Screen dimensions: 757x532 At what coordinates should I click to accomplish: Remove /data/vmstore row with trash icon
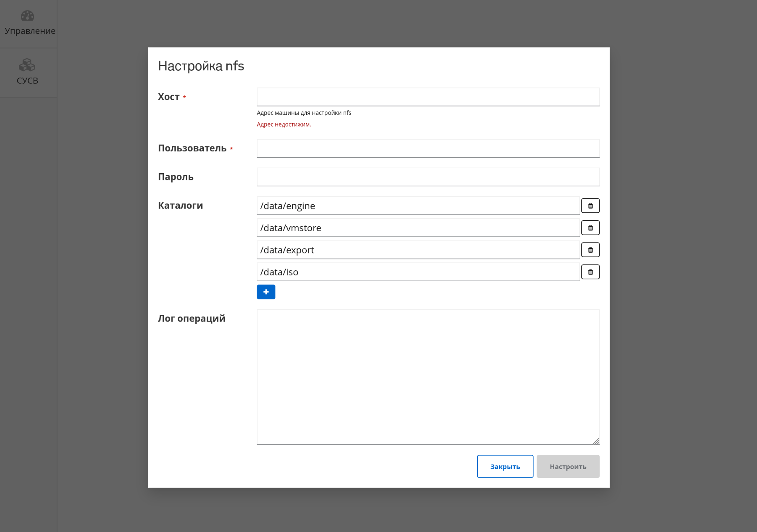(590, 228)
